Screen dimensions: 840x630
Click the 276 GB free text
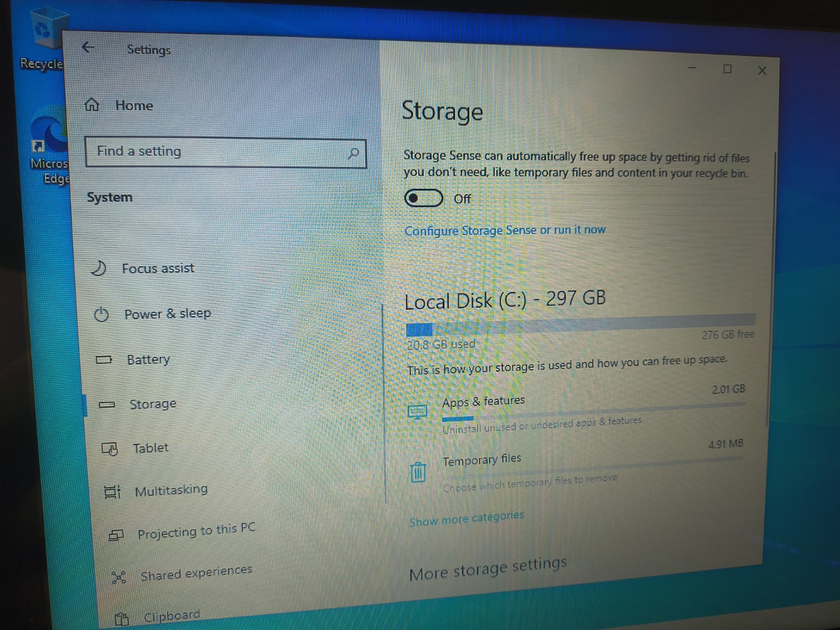[728, 334]
